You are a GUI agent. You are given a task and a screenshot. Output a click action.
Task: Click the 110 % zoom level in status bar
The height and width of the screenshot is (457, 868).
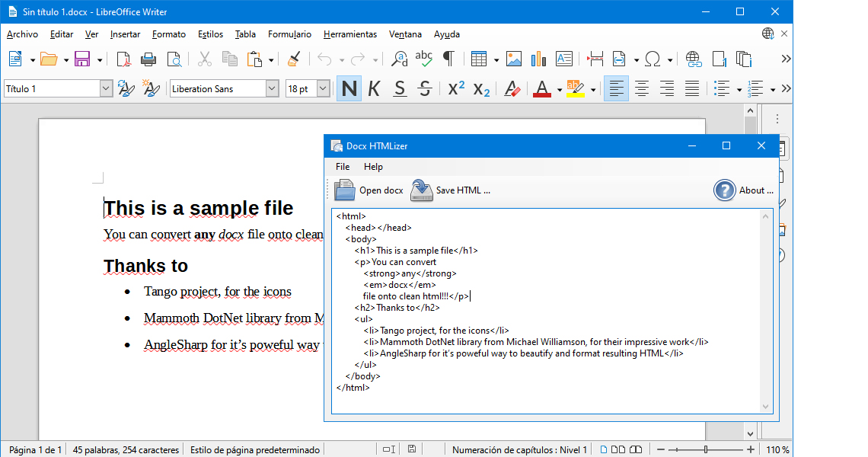pyautogui.click(x=777, y=450)
